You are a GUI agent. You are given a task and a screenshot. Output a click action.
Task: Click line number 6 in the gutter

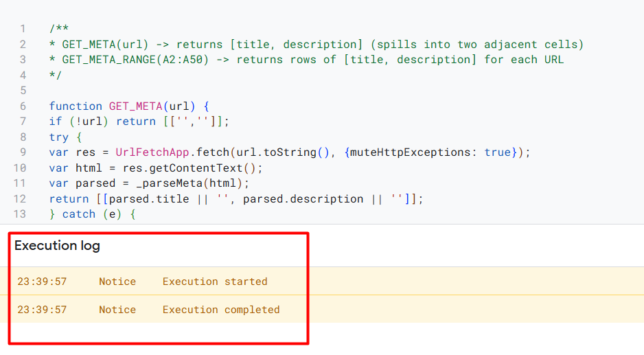pyautogui.click(x=23, y=106)
